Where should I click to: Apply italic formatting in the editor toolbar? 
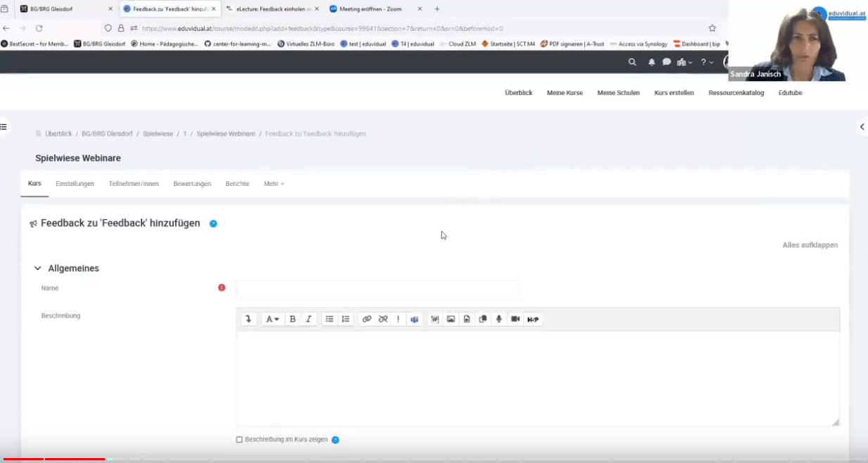(x=308, y=319)
